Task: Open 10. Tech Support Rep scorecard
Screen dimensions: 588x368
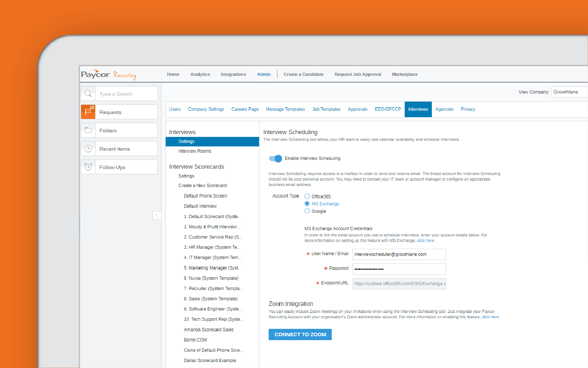Action: 214,319
